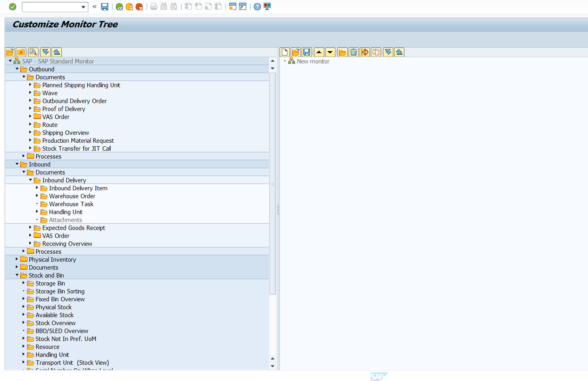Select the Attachments tree item
The image size is (588, 381).
pos(65,220)
